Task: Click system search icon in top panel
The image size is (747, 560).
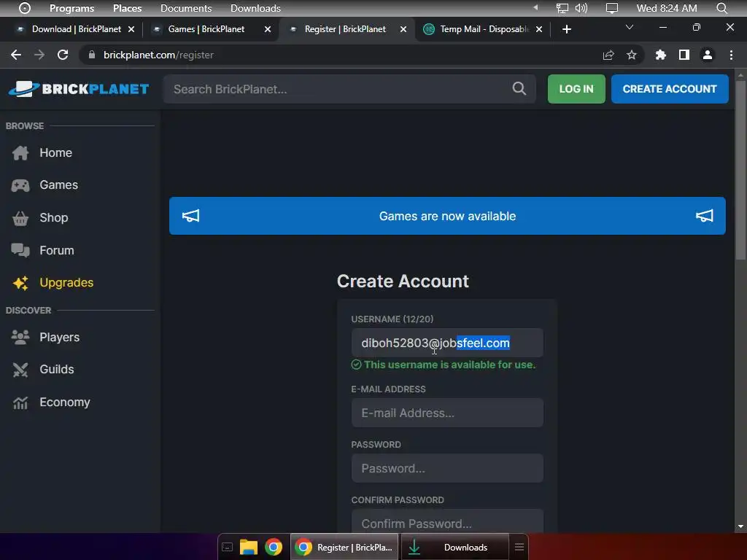Action: [721, 8]
